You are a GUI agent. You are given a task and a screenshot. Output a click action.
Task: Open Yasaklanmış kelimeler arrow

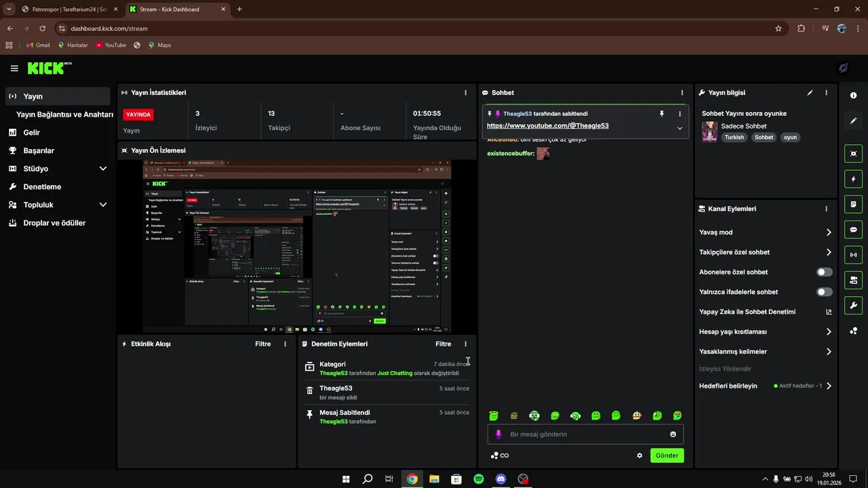(x=829, y=352)
